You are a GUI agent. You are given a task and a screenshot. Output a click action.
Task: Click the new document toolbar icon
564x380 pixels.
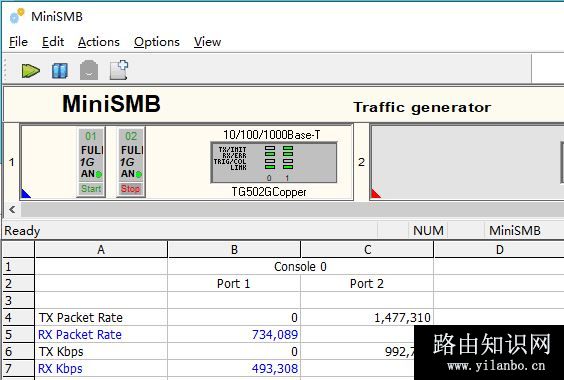(x=119, y=69)
